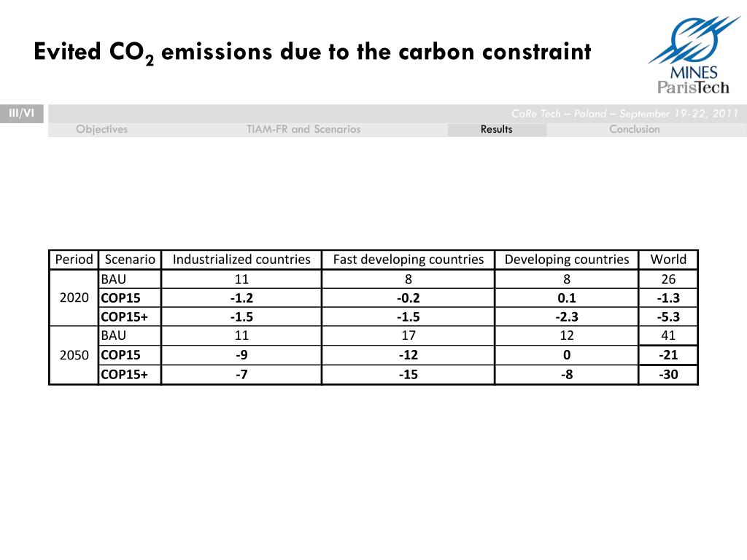Open the Objectives section tab
The height and width of the screenshot is (560, 747).
click(101, 129)
